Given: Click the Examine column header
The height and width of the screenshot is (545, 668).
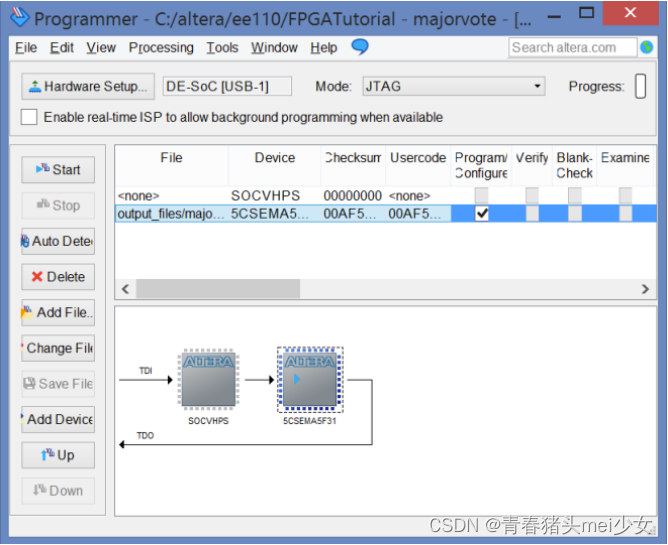Looking at the screenshot, I should [625, 165].
